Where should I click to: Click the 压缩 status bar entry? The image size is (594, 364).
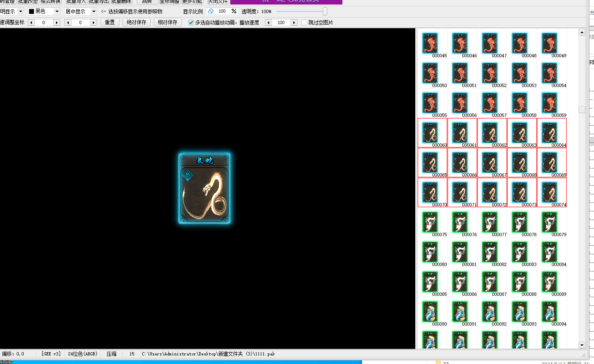[x=112, y=354]
